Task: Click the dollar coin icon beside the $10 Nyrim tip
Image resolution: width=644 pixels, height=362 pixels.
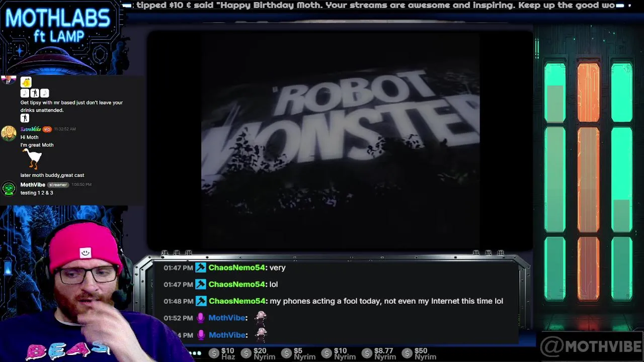Action: click(x=327, y=354)
